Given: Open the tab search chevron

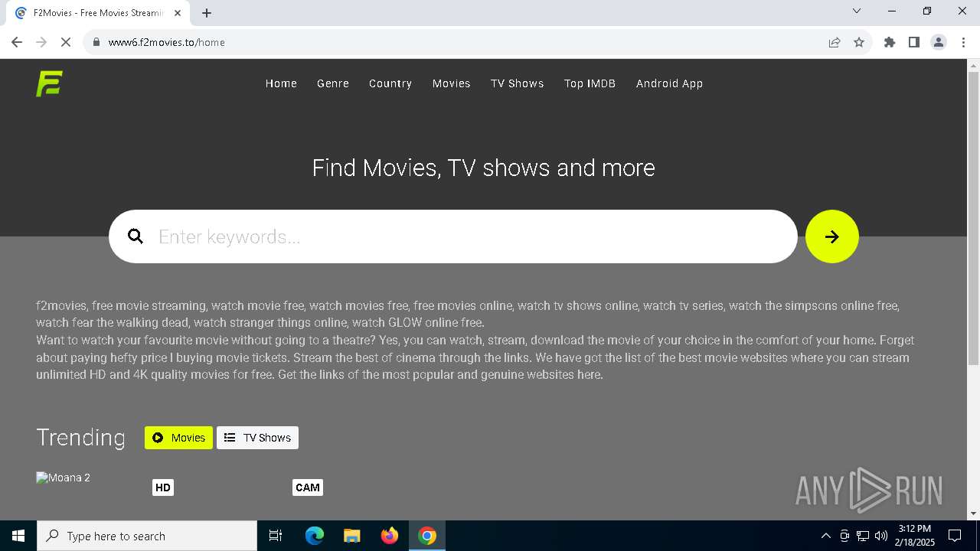Looking at the screenshot, I should click(857, 11).
